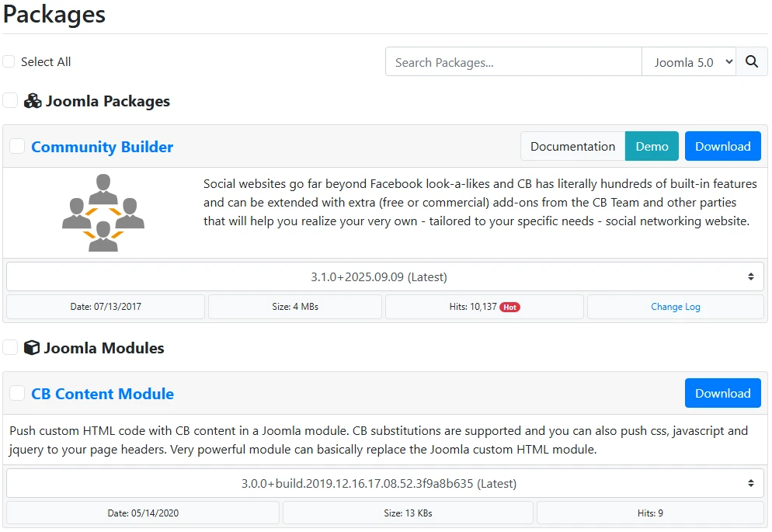
Task: Click the Joomla Packages boxes icon
Action: click(33, 101)
